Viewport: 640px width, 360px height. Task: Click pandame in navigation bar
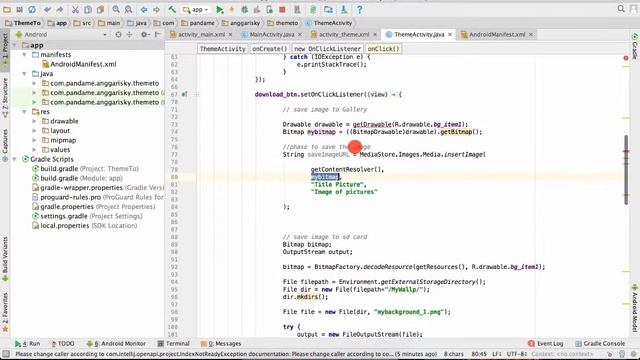pos(198,23)
